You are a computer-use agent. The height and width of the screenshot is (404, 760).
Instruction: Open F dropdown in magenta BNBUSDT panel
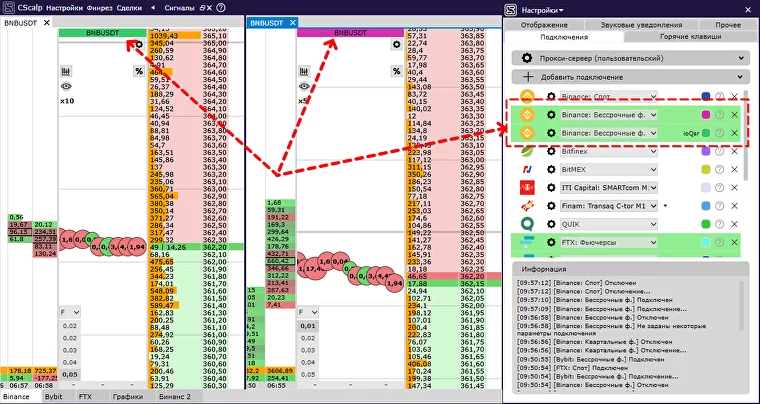pyautogui.click(x=310, y=312)
